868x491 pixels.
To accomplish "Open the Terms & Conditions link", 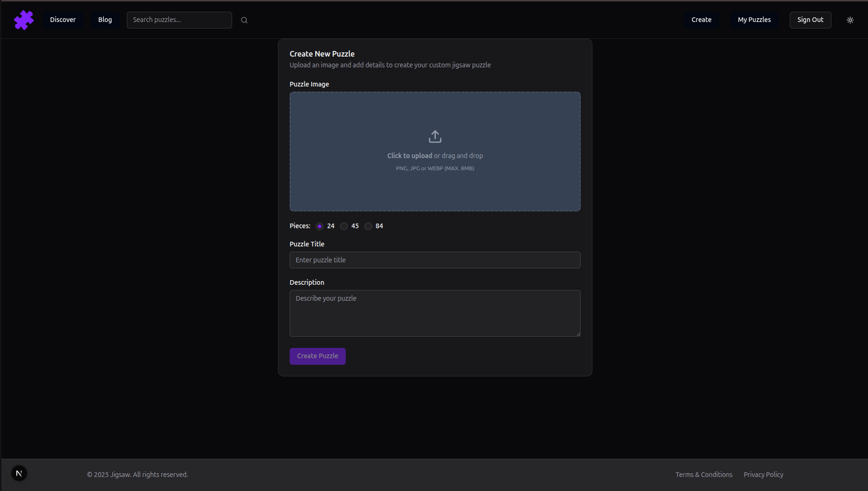I will (704, 475).
